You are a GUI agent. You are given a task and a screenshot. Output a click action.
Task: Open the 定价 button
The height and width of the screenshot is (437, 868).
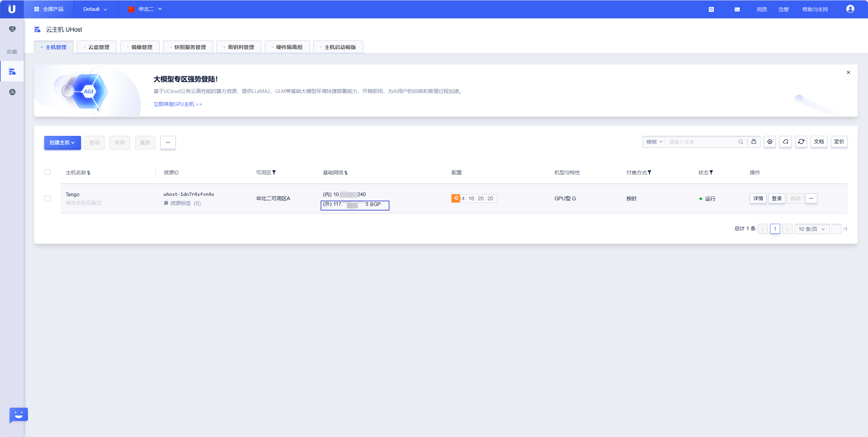(x=839, y=142)
